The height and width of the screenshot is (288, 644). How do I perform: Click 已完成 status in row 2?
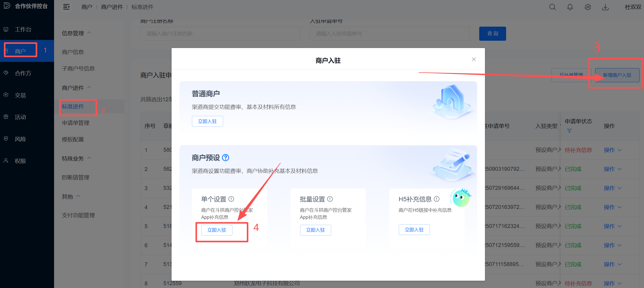coord(573,169)
